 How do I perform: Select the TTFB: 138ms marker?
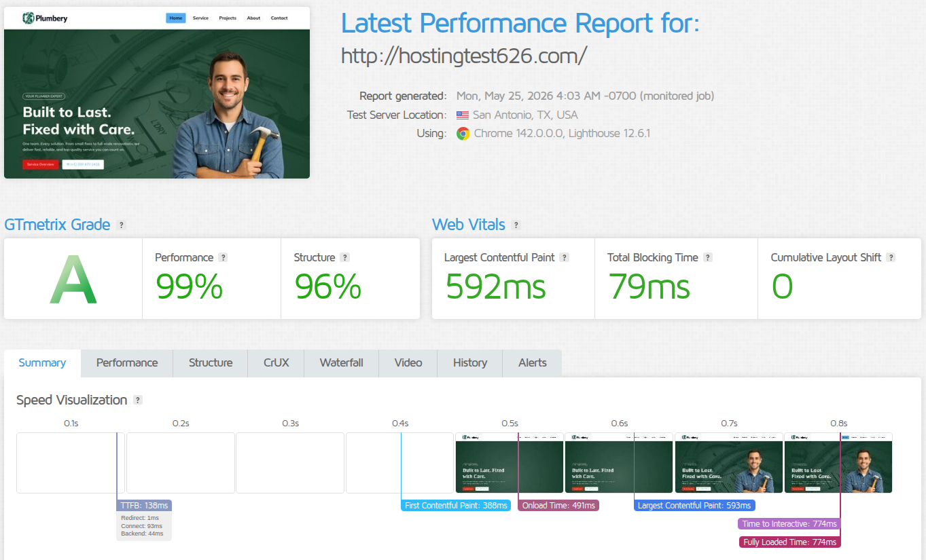pyautogui.click(x=144, y=506)
